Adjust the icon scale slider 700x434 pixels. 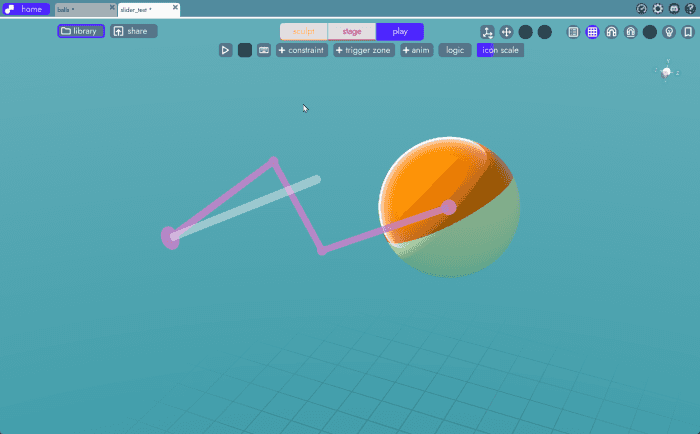coord(500,50)
